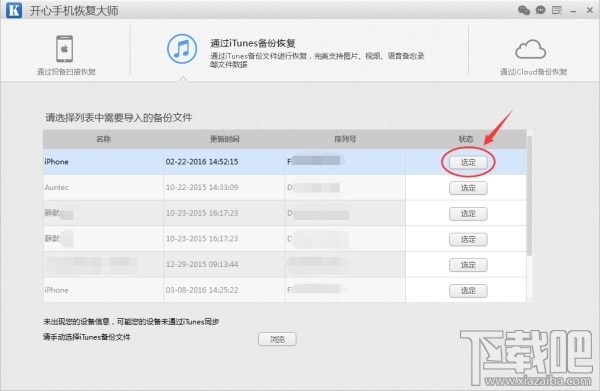Click 选定 for iPhone 03-08-2016 backup
Screen dimensions: 600x391
468,290
